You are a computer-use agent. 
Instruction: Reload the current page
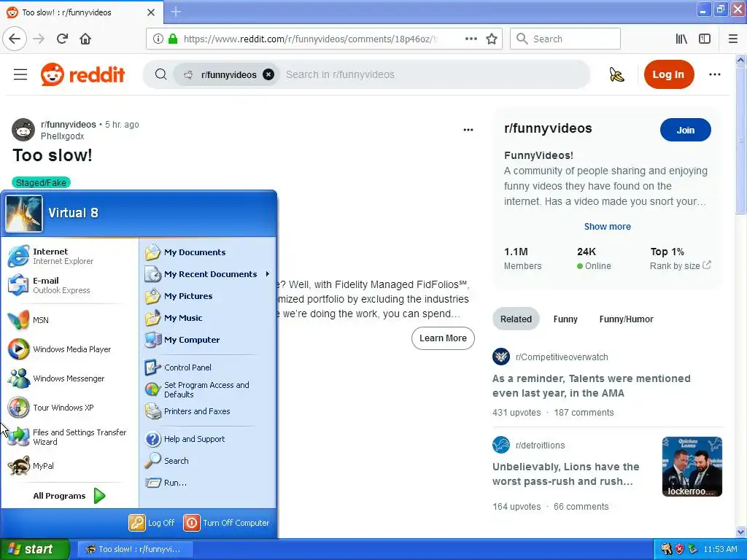pyautogui.click(x=63, y=39)
